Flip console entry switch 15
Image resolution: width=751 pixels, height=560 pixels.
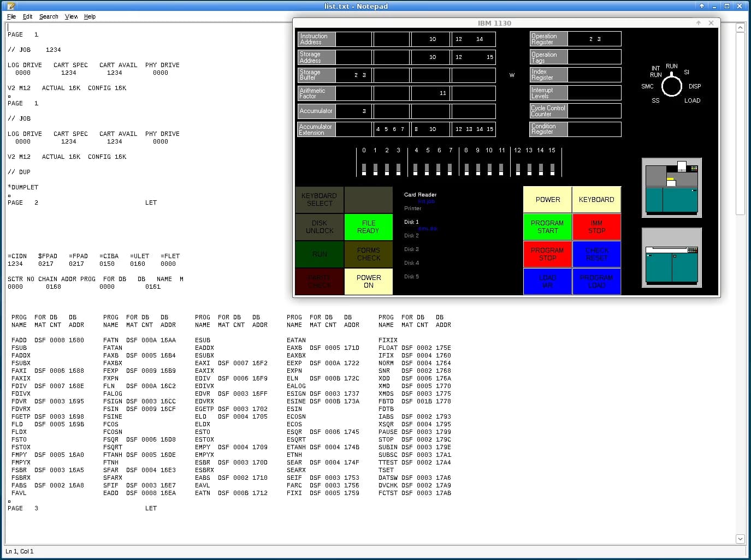552,169
